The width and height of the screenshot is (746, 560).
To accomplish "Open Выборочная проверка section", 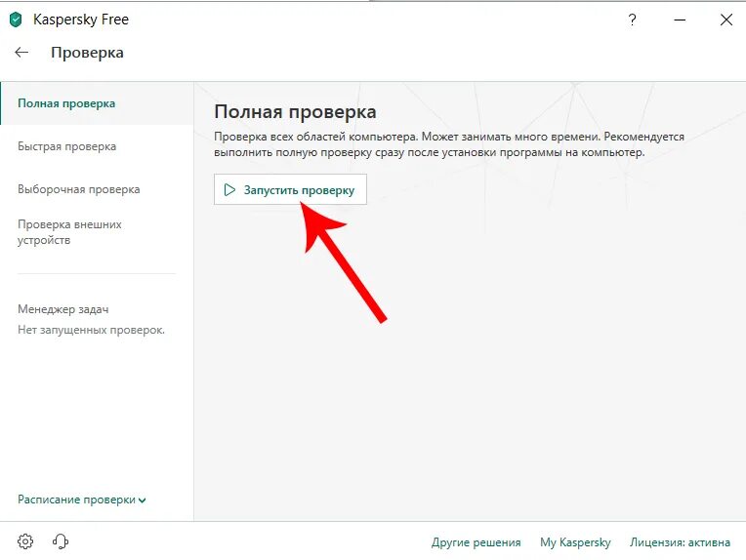I will 78,189.
